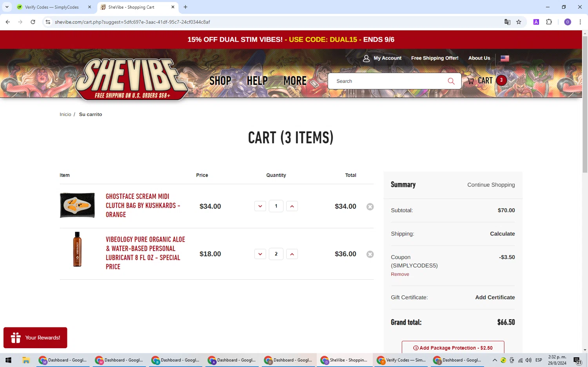Click the browser profile avatar
Image resolution: width=588 pixels, height=367 pixels.
click(x=568, y=22)
